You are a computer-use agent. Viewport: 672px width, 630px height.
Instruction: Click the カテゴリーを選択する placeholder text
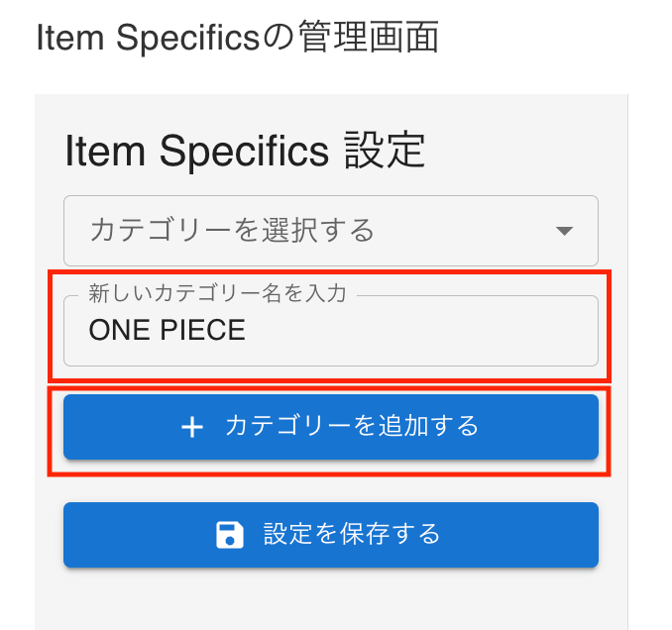click(232, 231)
